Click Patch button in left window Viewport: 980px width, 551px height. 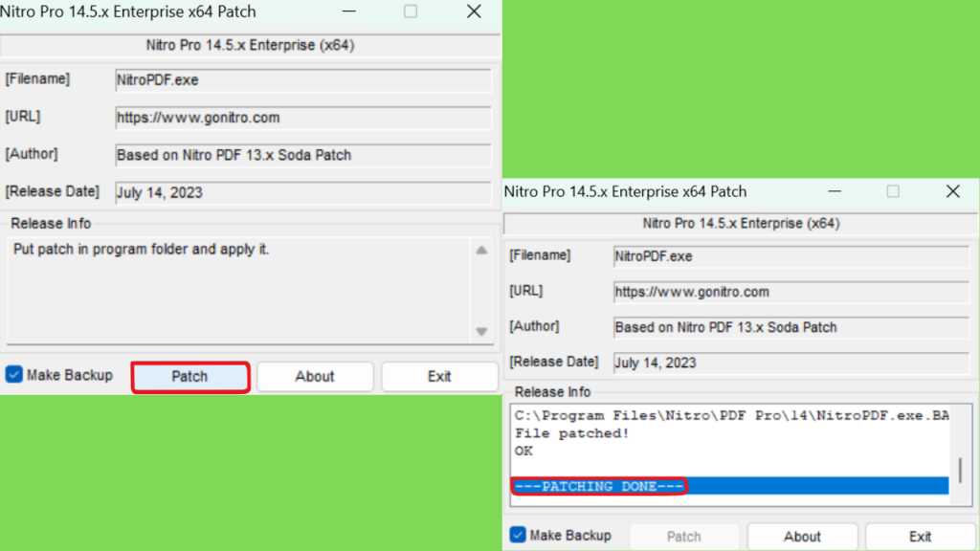190,377
